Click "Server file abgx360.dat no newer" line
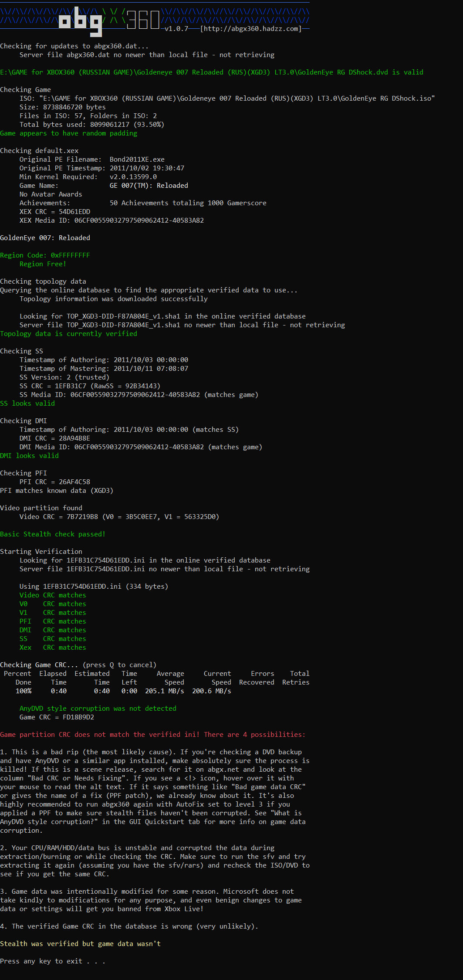This screenshot has height=980, width=463. (147, 55)
